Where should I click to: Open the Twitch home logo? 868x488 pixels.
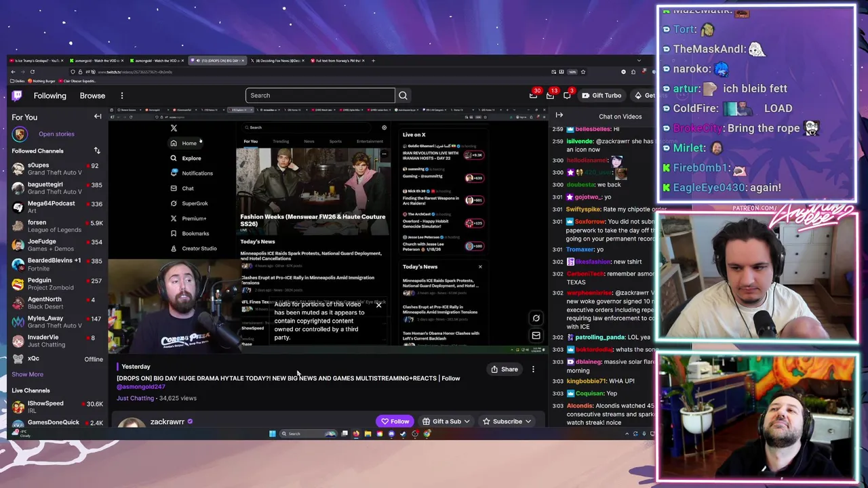[17, 96]
